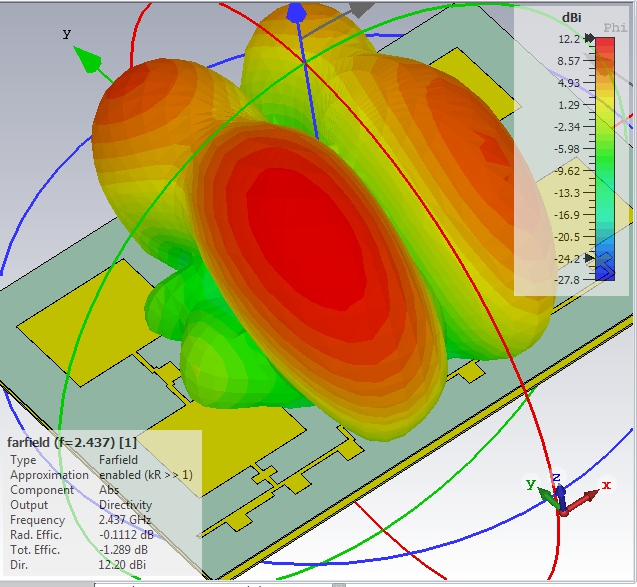Click the -0.1112 dB radiation efficiency value
Viewport: 637px width, 587px height.
(126, 535)
